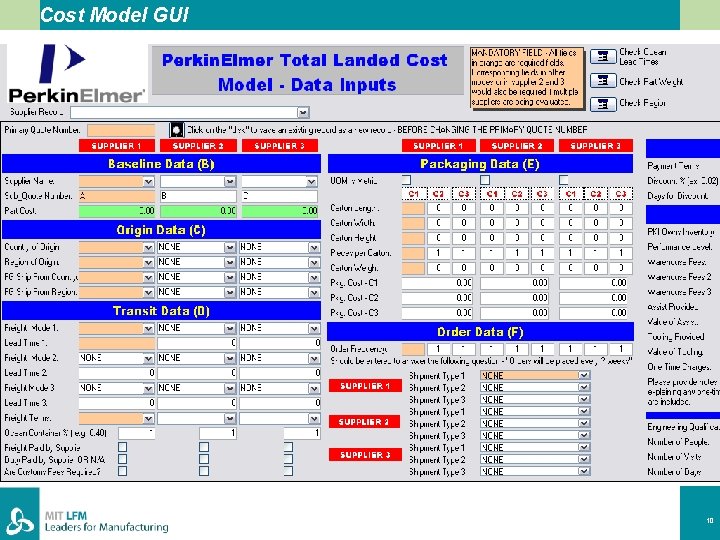Click Supplier 1 Pkg. Cost - C1 field

tap(438, 283)
